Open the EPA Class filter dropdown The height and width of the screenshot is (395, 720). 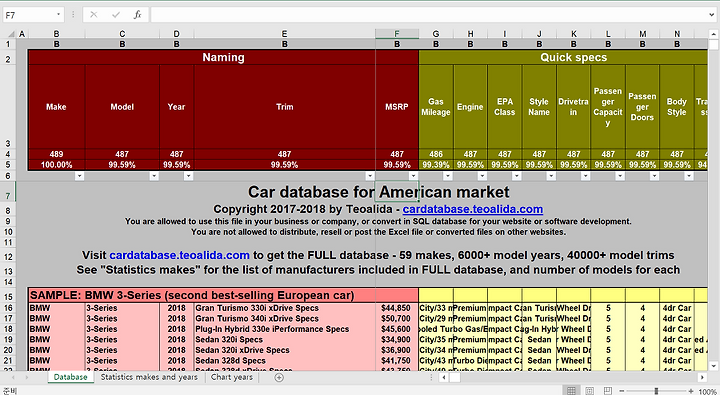517,176
